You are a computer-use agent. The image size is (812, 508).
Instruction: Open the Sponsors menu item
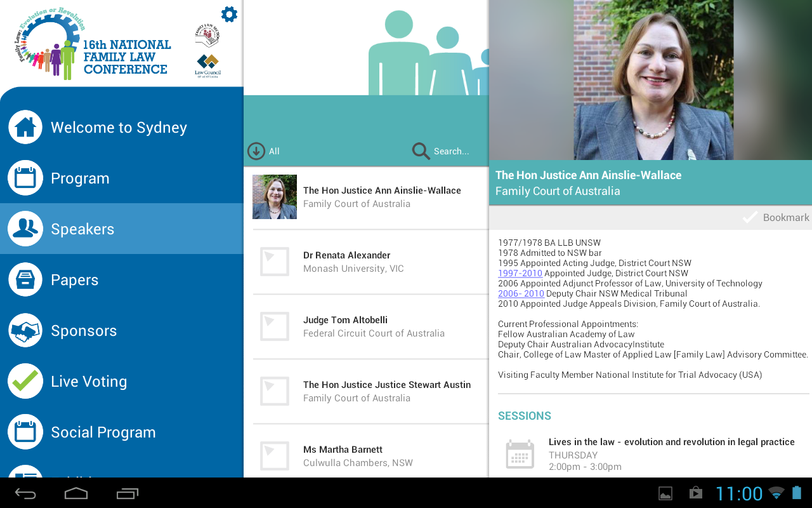coord(122,330)
